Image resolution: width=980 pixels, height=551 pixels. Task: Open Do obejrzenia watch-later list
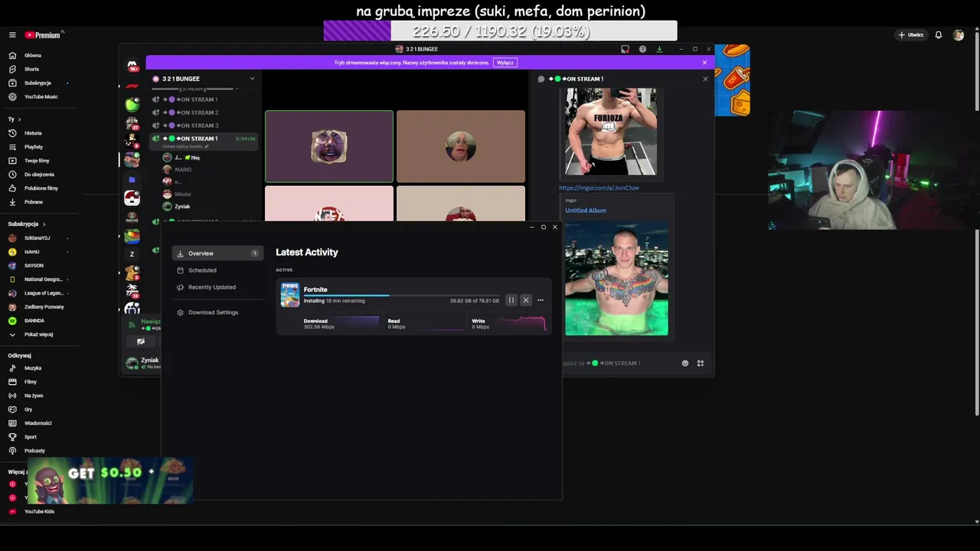tap(39, 174)
